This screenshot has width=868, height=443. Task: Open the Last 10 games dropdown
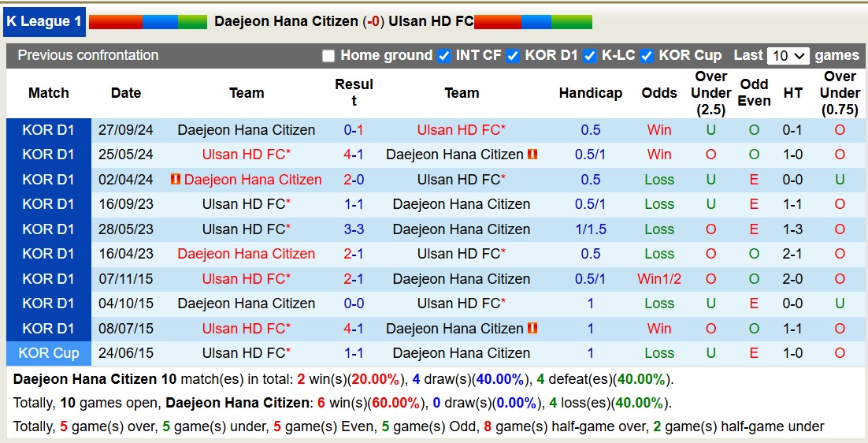[x=788, y=56]
